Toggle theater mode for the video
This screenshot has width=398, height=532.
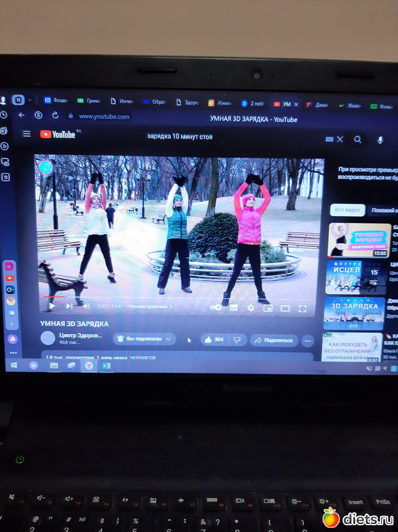tap(285, 309)
